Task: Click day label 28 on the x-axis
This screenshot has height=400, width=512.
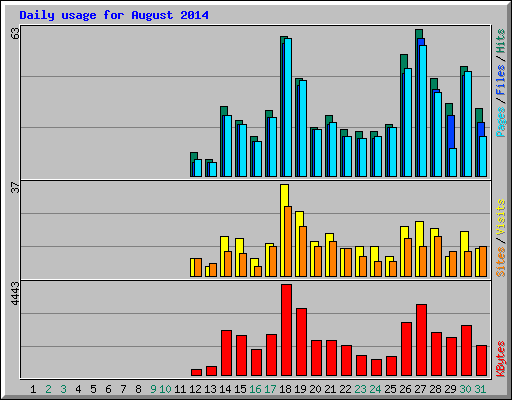Action: point(435,389)
